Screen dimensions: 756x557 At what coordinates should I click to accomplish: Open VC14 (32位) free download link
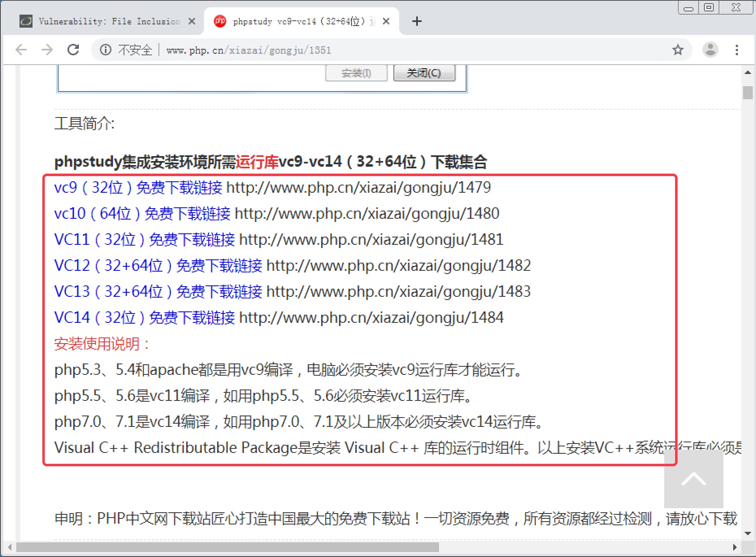pyautogui.click(x=145, y=318)
